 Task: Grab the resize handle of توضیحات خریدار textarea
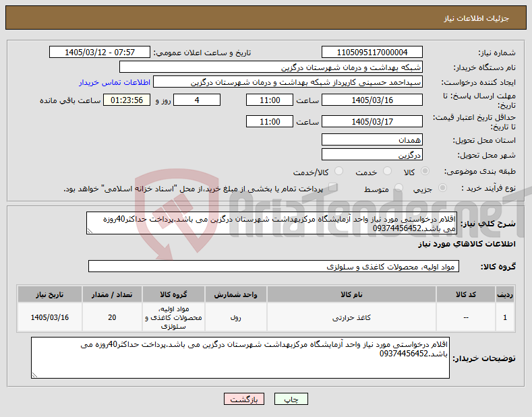point(34,375)
